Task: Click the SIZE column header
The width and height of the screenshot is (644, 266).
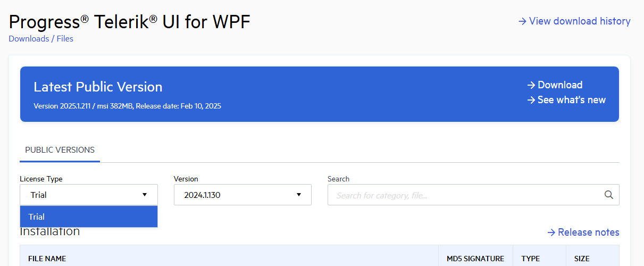Action: point(582,259)
